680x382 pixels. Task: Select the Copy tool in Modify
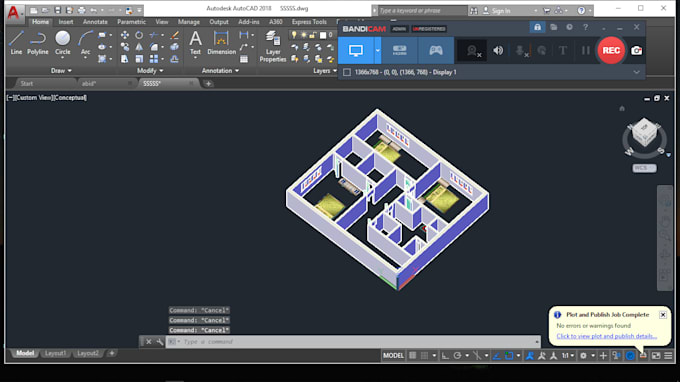pos(124,47)
